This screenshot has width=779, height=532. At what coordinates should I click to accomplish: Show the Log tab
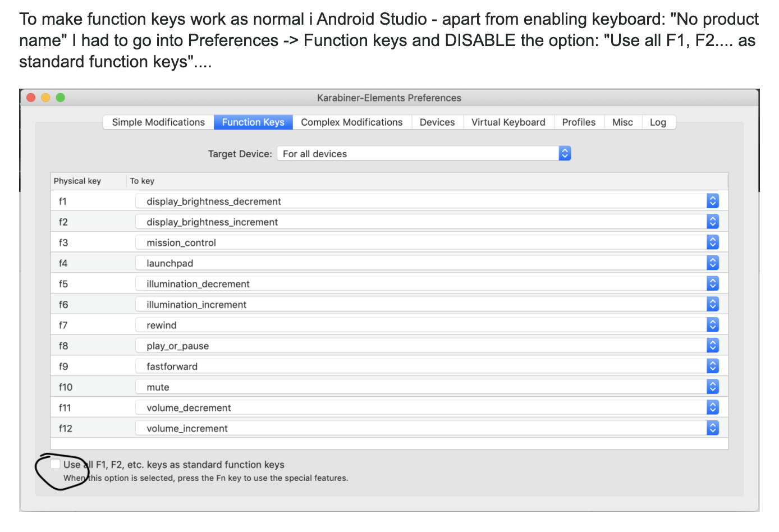[658, 122]
